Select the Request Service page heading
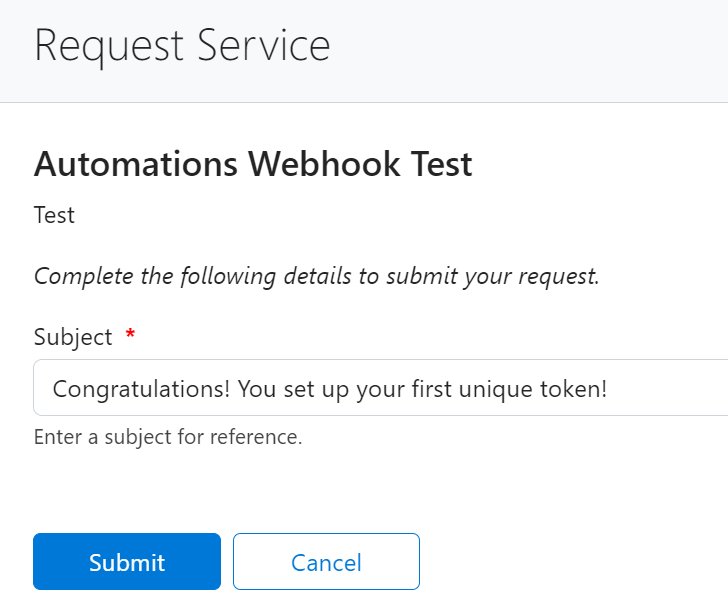The image size is (728, 613). click(x=182, y=46)
